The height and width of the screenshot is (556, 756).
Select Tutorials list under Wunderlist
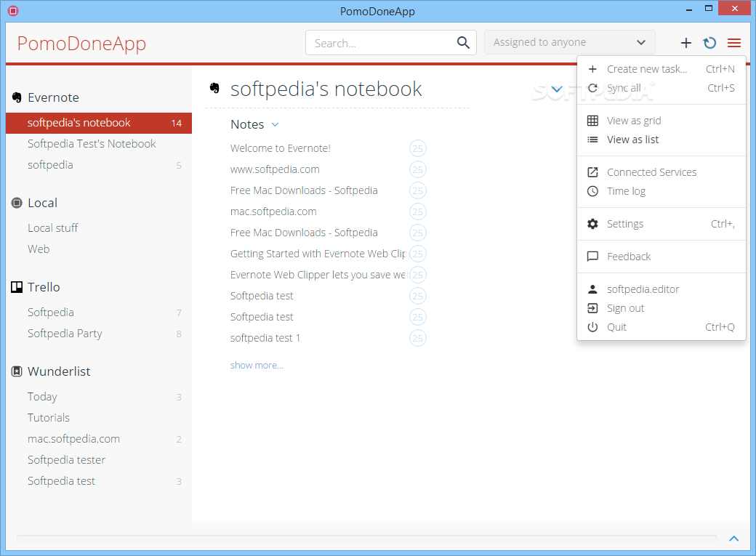click(99, 418)
